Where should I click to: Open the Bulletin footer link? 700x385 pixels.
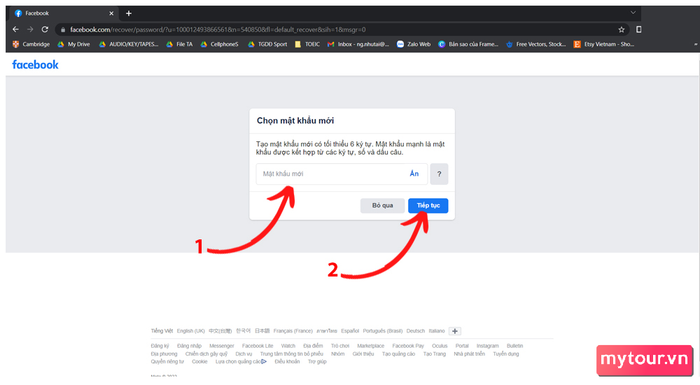[515, 346]
